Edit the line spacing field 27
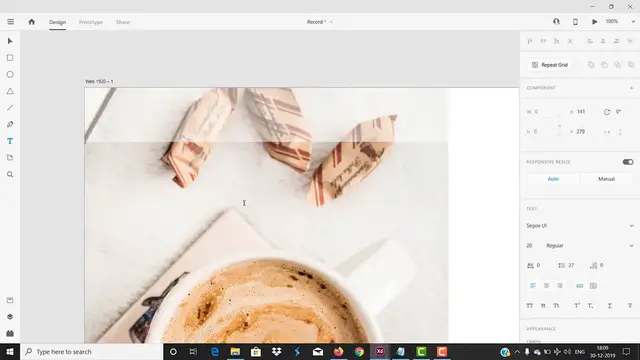Image resolution: width=640 pixels, height=360 pixels. click(571, 265)
